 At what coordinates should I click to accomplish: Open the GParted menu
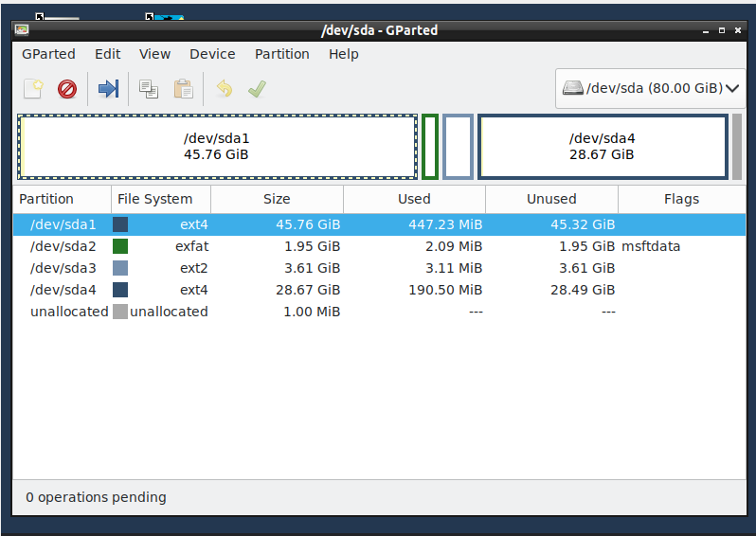[x=48, y=54]
